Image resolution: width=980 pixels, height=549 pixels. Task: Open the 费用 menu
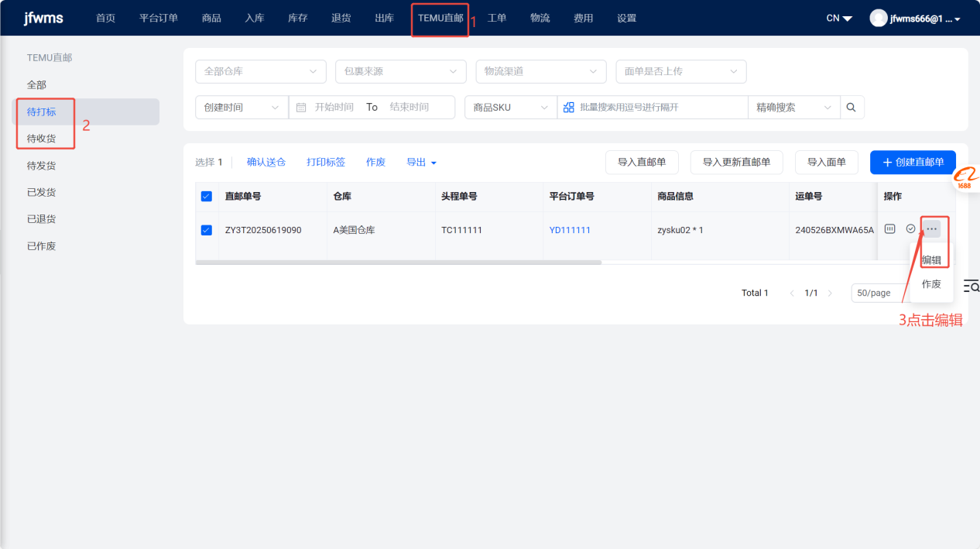tap(584, 18)
